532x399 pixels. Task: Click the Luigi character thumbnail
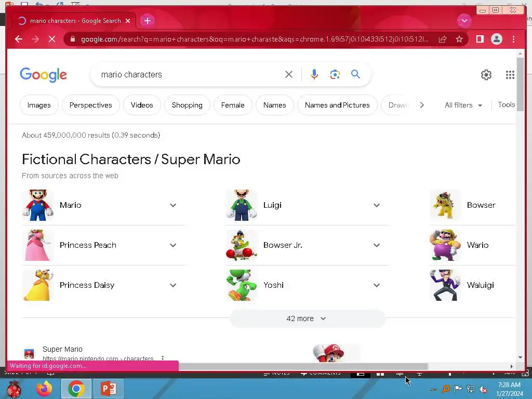242,205
